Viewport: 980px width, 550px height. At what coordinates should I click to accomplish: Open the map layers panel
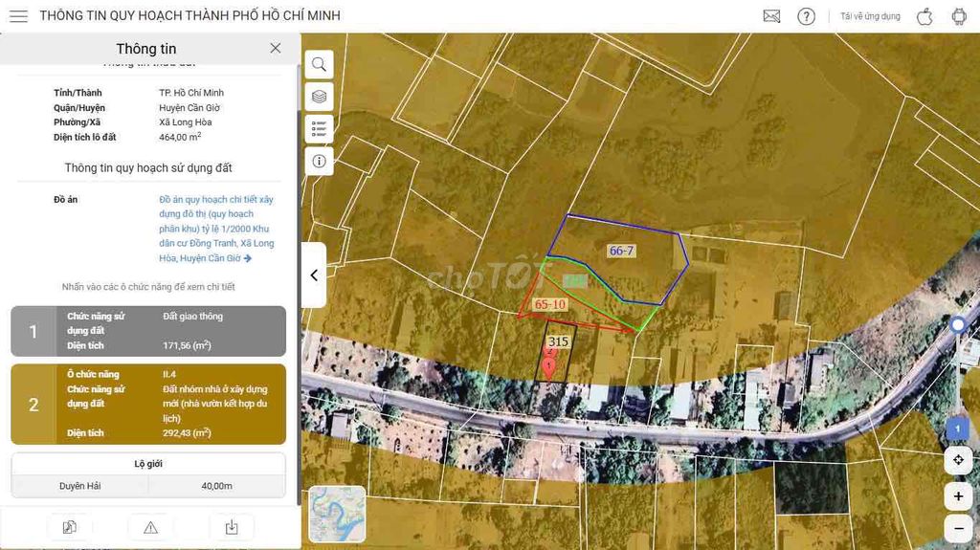[319, 97]
